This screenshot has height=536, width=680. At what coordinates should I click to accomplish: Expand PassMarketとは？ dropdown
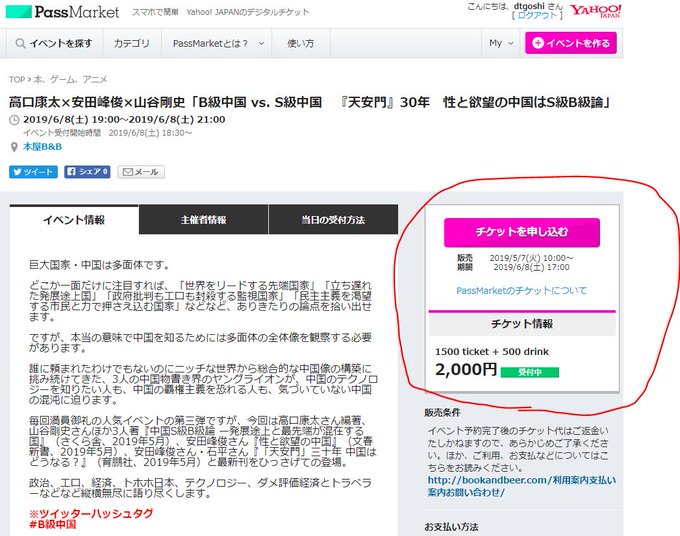(x=218, y=43)
